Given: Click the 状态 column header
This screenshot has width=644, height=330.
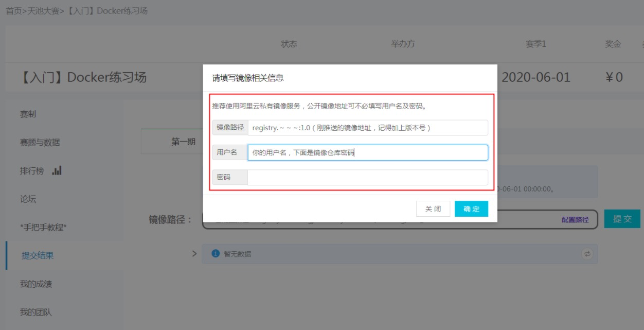Looking at the screenshot, I should pyautogui.click(x=289, y=44).
